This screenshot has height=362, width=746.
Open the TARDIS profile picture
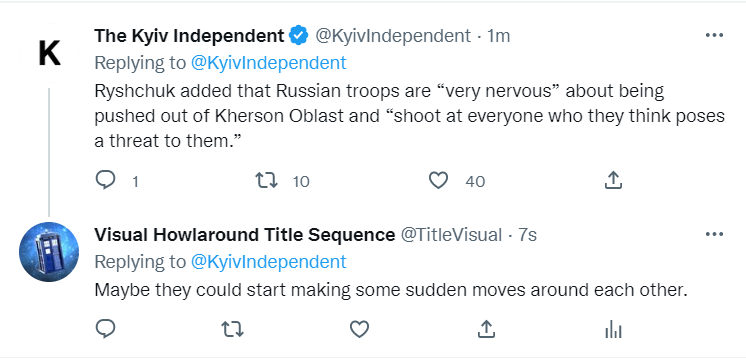(49, 252)
